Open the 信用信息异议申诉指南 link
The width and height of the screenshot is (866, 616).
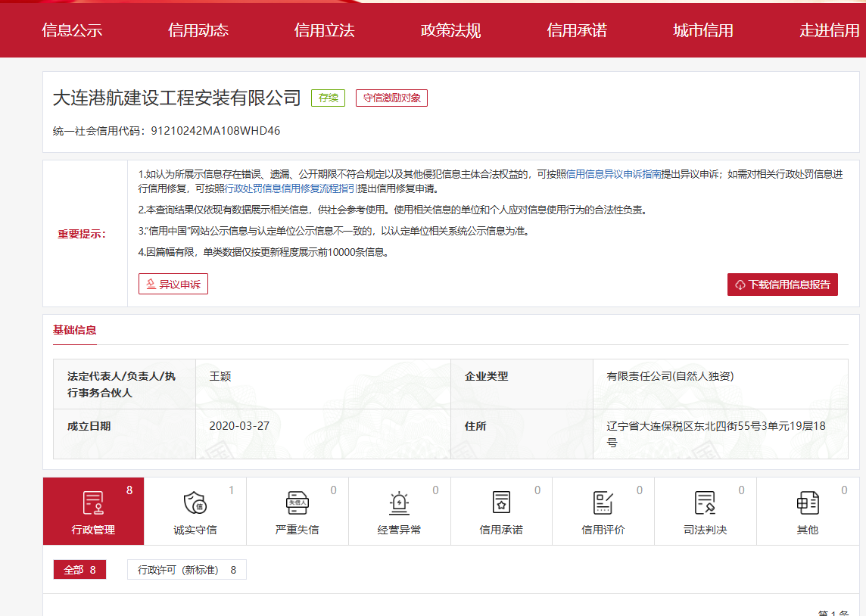[614, 173]
